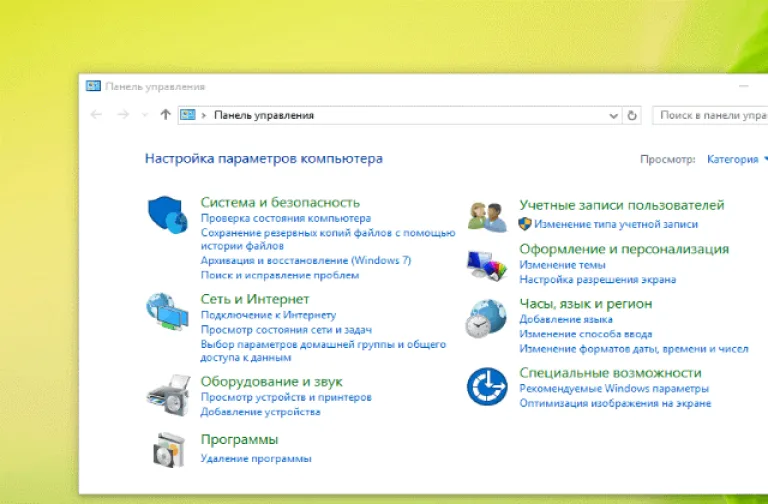Open the Ease of Access icon
The height and width of the screenshot is (504, 768).
click(487, 386)
